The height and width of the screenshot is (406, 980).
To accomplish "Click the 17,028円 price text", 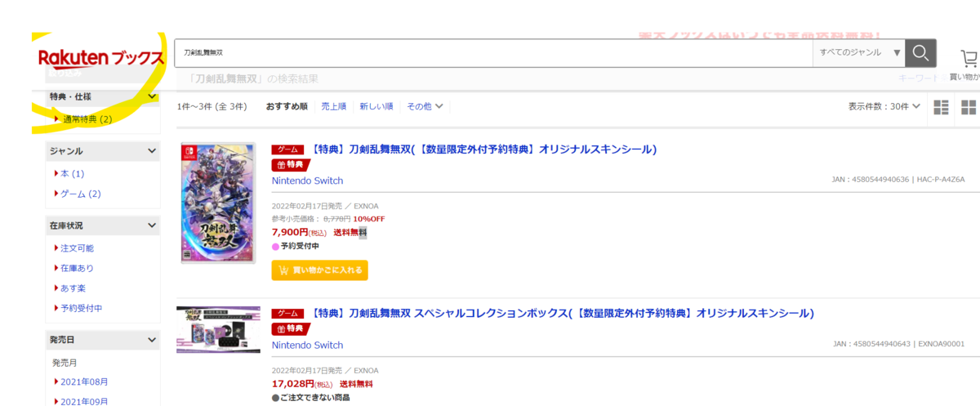I will tap(293, 383).
